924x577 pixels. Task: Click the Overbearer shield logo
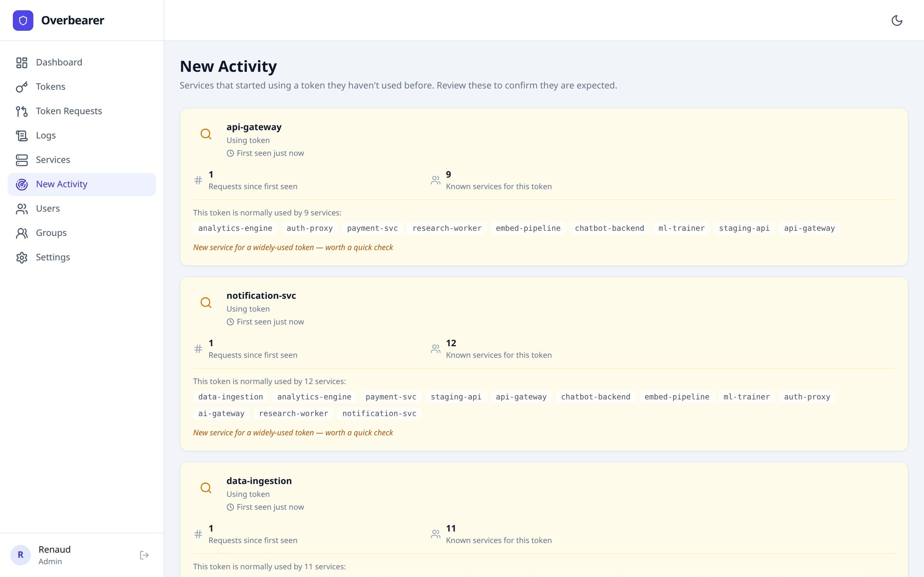click(x=23, y=20)
